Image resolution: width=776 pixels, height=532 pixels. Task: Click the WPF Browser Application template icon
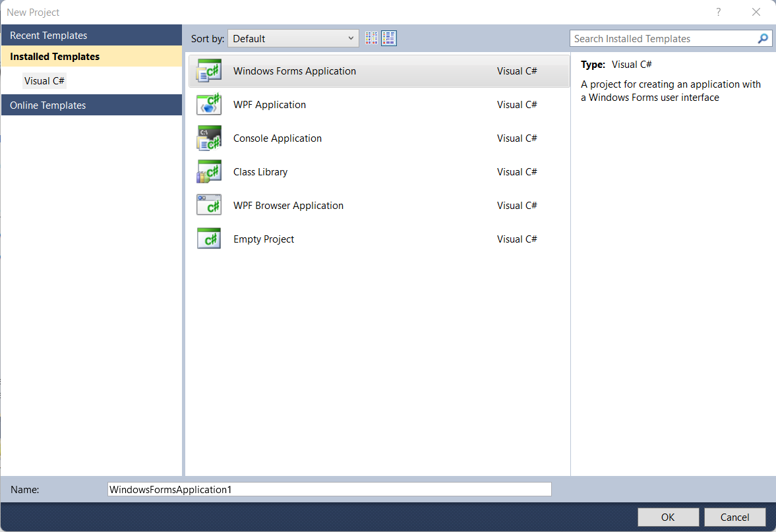pyautogui.click(x=209, y=206)
